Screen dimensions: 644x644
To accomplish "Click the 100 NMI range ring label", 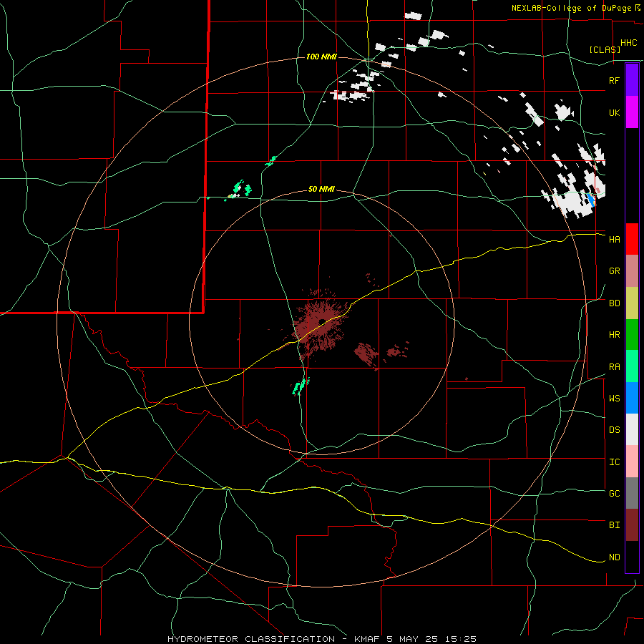I will click(x=321, y=57).
